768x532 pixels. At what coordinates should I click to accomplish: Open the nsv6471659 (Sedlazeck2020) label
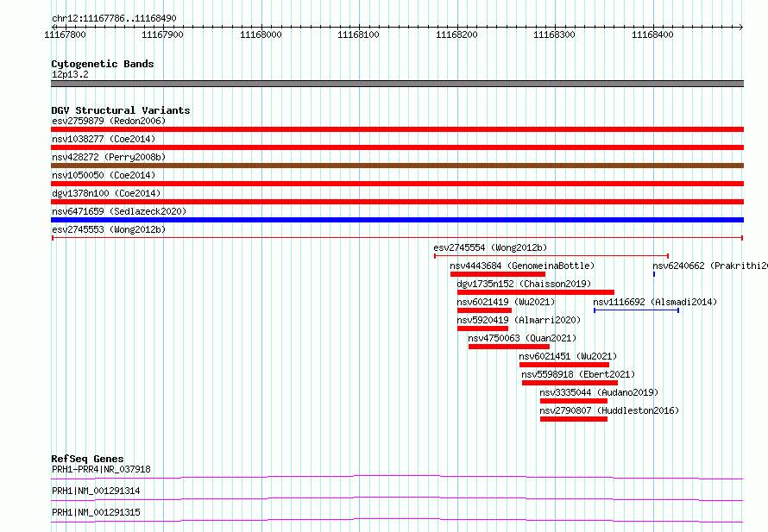pos(119,211)
